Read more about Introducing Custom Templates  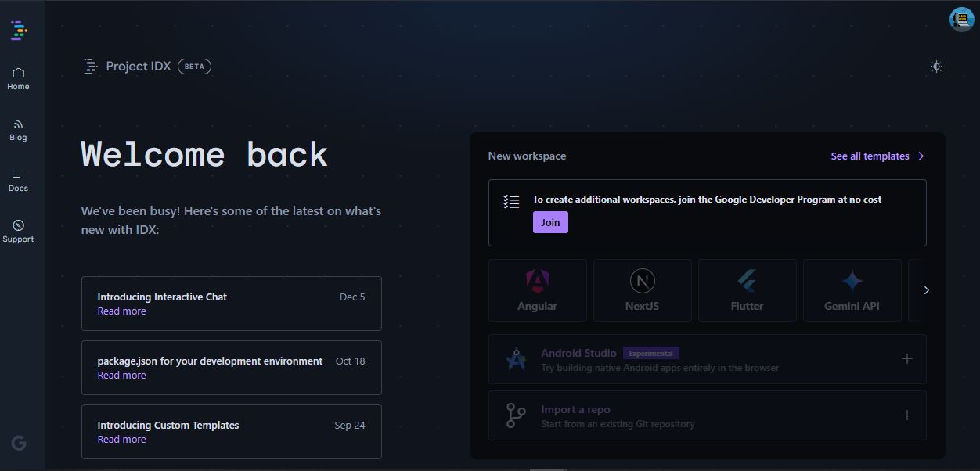pos(121,440)
